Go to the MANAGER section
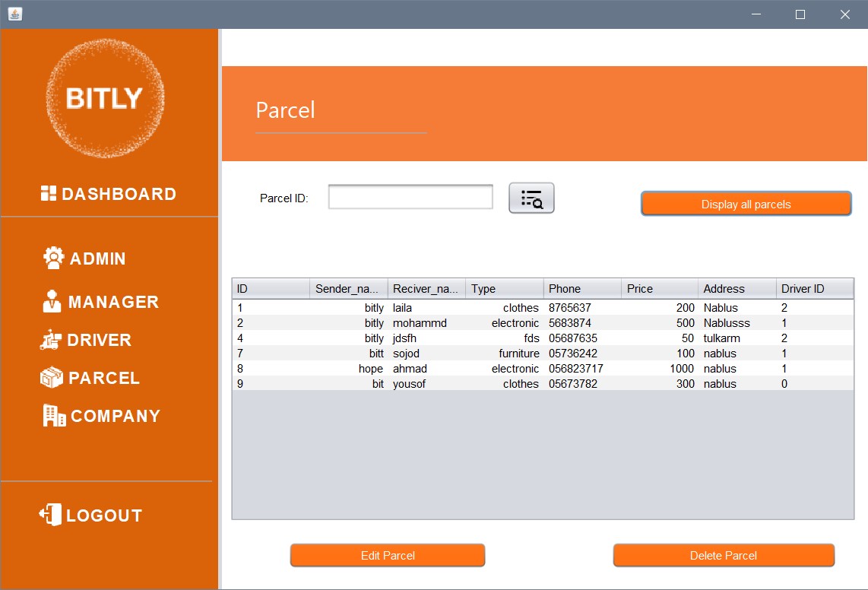 tap(113, 302)
